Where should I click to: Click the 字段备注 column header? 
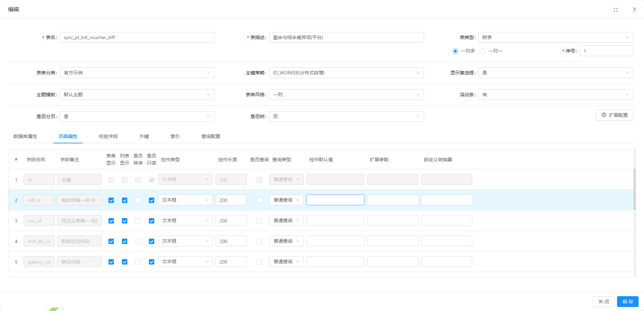[70, 160]
